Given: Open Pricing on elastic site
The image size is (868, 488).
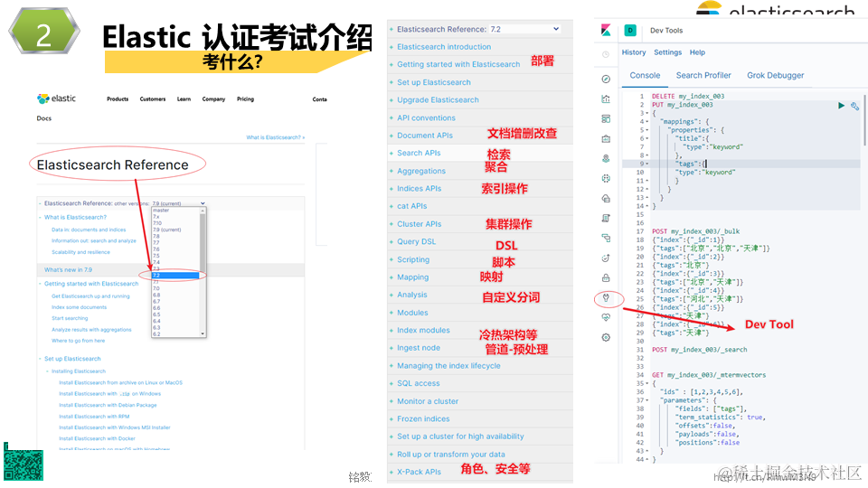Looking at the screenshot, I should coord(245,99).
